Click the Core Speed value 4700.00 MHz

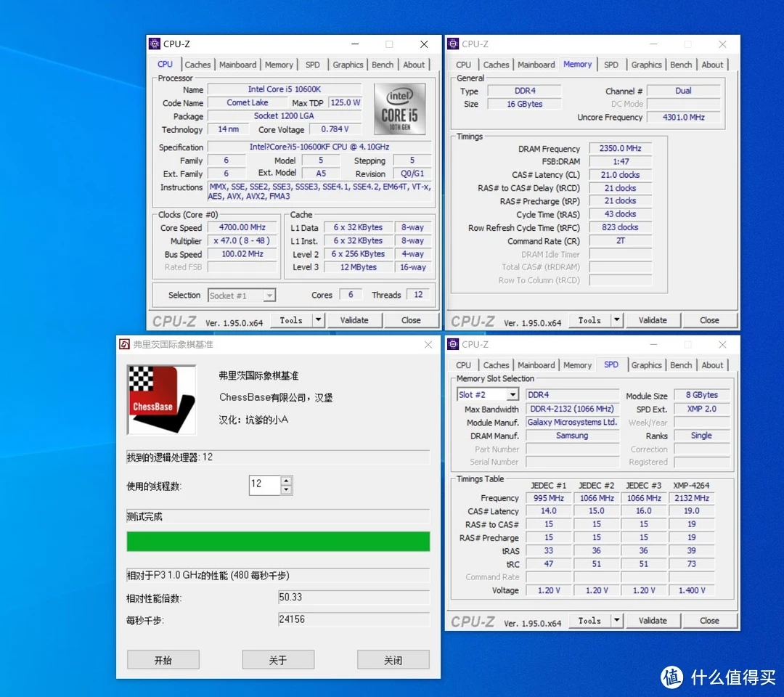[x=242, y=227]
